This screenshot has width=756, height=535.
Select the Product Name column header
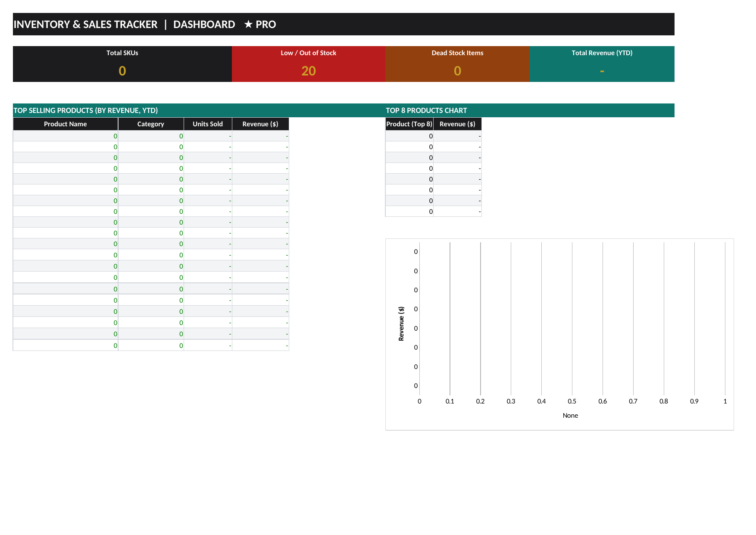click(66, 124)
